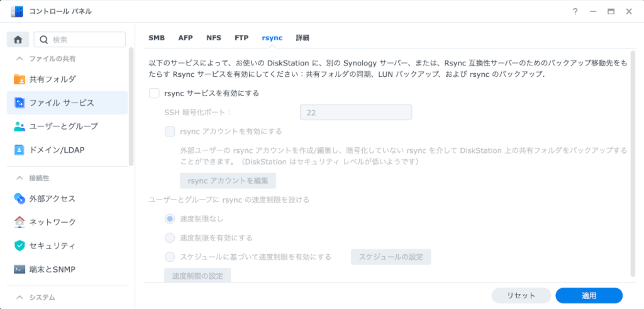Close the Control Panel window
This screenshot has height=309, width=644.
tap(629, 11)
